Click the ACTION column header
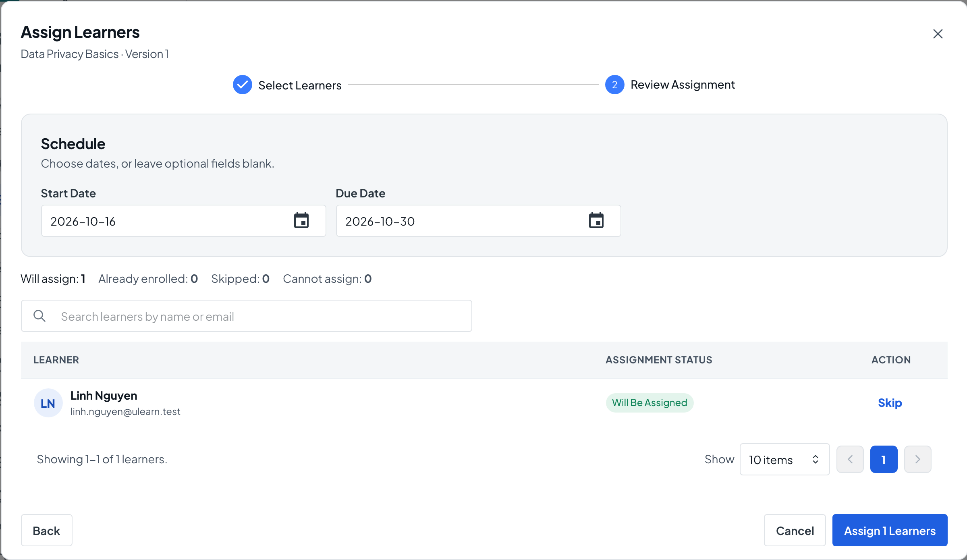 [891, 360]
